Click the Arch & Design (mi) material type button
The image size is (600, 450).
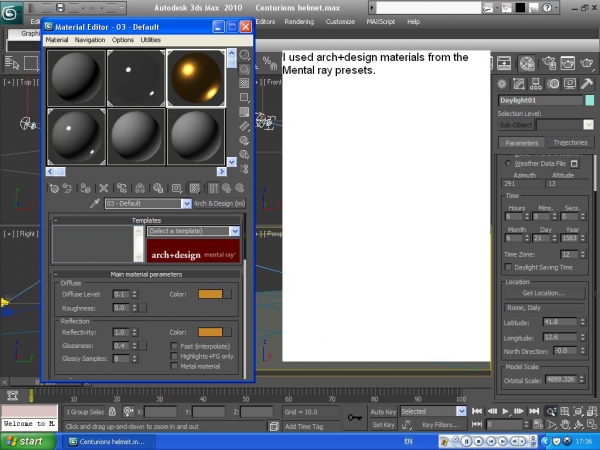pyautogui.click(x=219, y=203)
